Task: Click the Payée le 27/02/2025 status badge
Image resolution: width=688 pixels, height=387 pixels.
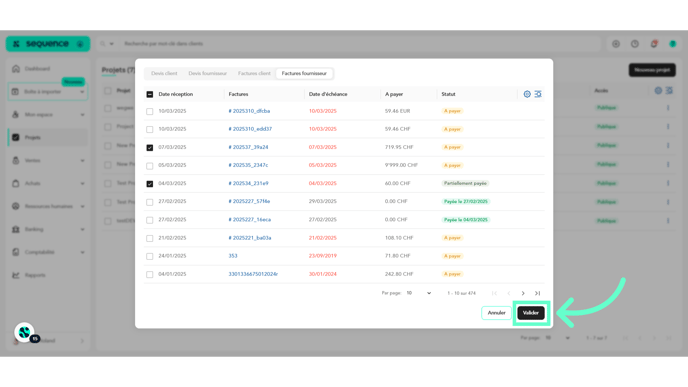Action: [466, 201]
